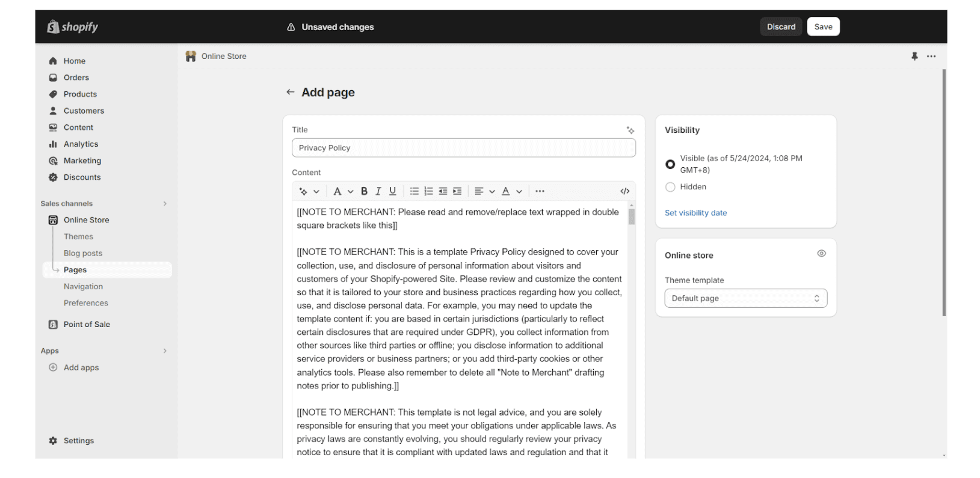Show HTML code view
Screen dimensions: 980x478
625,191
